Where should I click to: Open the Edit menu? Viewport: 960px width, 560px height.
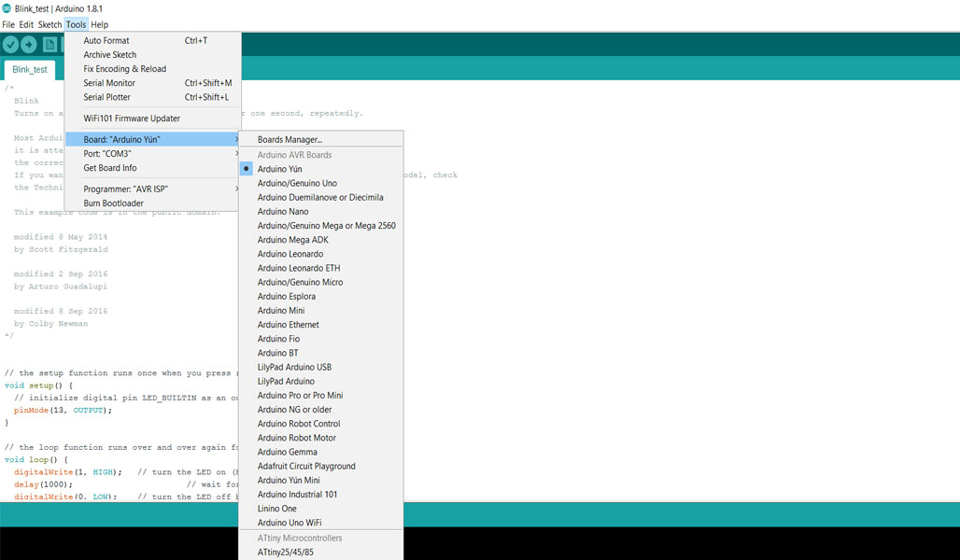pyautogui.click(x=26, y=24)
